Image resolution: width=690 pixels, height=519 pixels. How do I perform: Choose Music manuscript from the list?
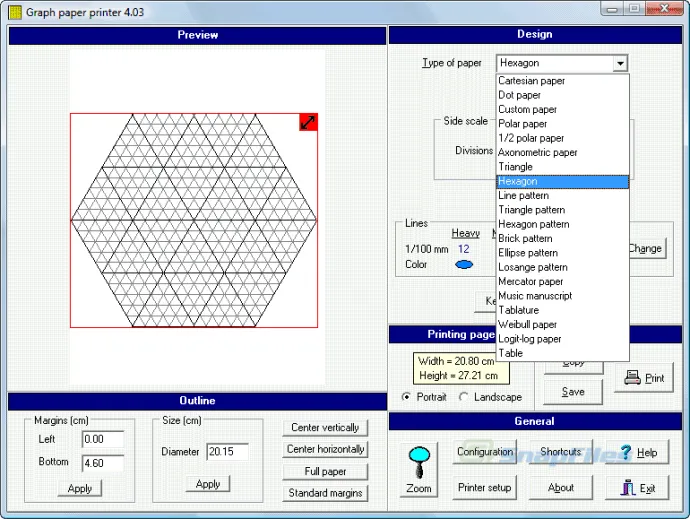pyautogui.click(x=562, y=296)
